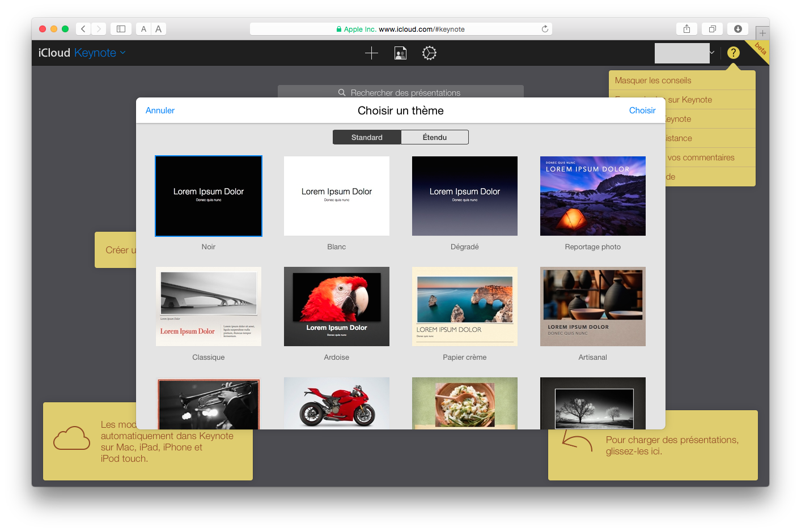Pick the Reportage photo theme
Viewport: 801px width, 532px height.
coord(592,196)
